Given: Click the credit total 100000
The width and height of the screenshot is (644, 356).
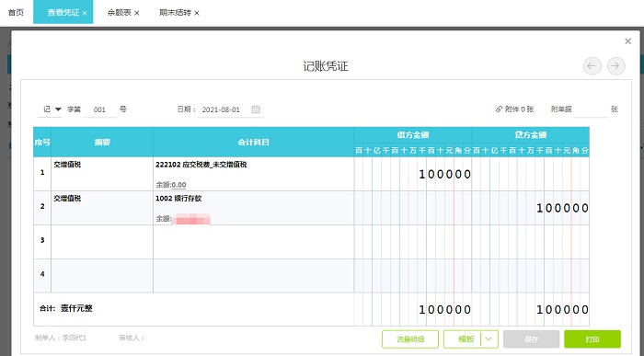Looking at the screenshot, I should pyautogui.click(x=562, y=310).
